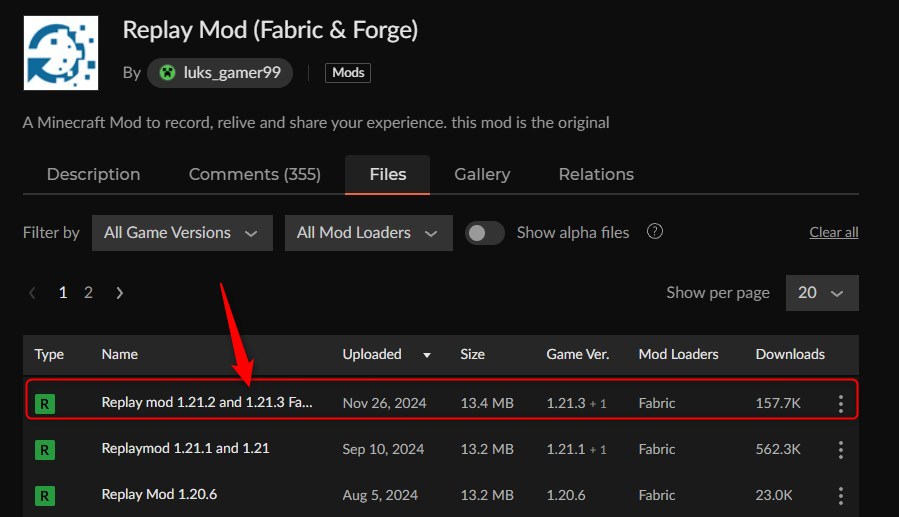Click the Replay Mod logo thumbnail

60,53
